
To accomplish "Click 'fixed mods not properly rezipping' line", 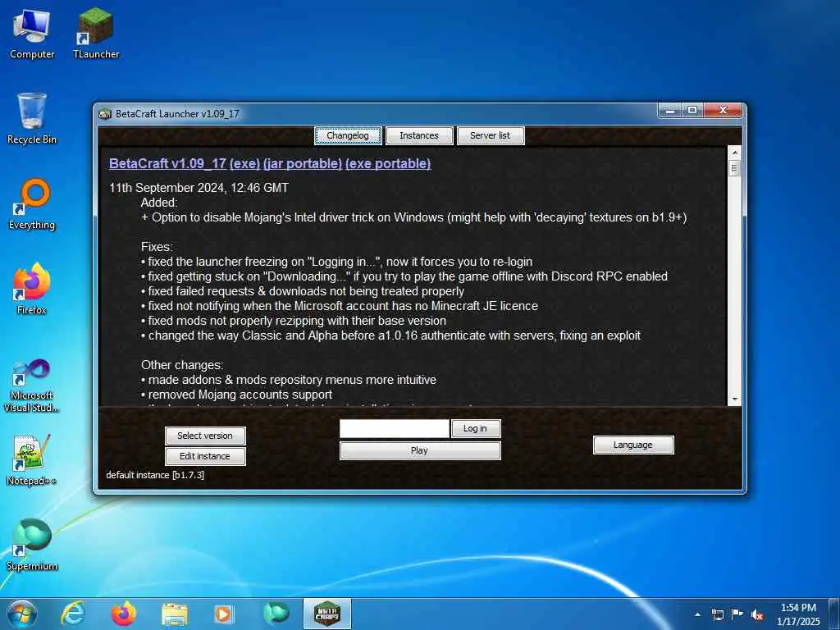I will click(294, 321).
